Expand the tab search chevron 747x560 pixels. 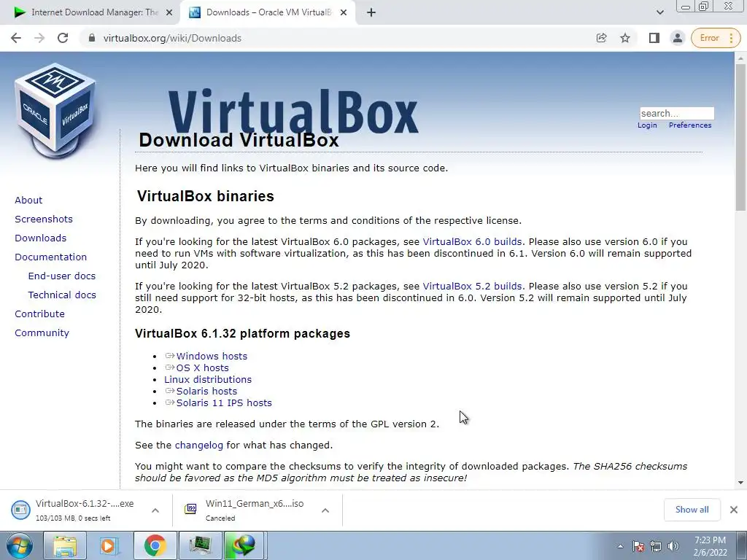pyautogui.click(x=659, y=12)
